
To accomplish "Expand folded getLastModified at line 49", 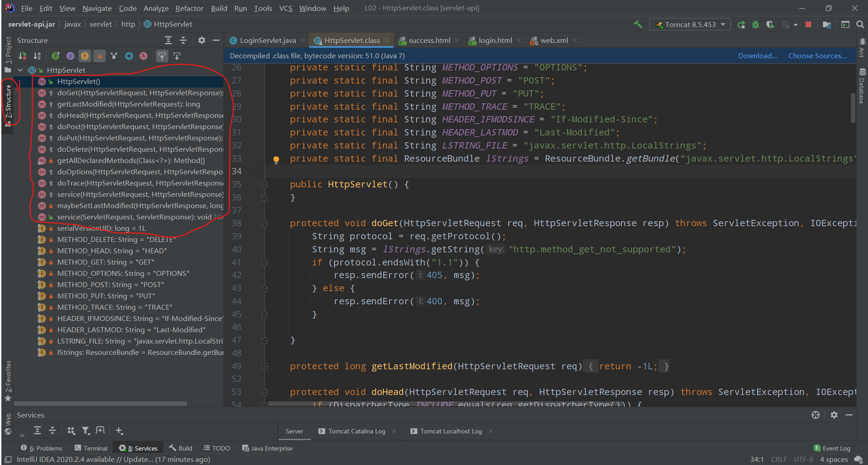I will (x=265, y=367).
